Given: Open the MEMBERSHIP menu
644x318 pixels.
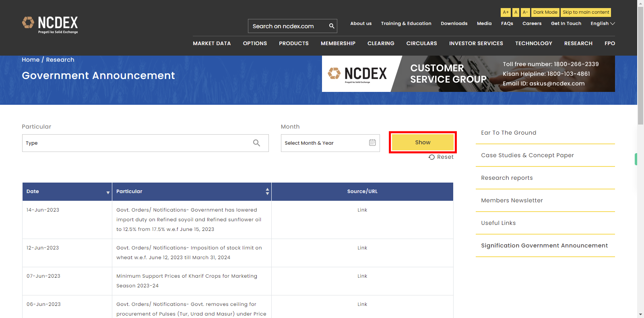Looking at the screenshot, I should pos(338,43).
